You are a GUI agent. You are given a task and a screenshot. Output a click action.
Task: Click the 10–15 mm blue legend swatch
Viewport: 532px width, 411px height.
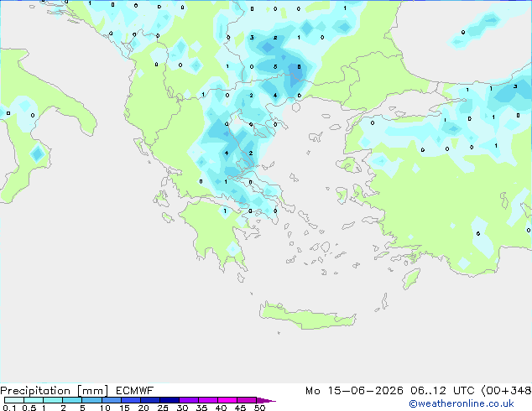tap(111, 400)
